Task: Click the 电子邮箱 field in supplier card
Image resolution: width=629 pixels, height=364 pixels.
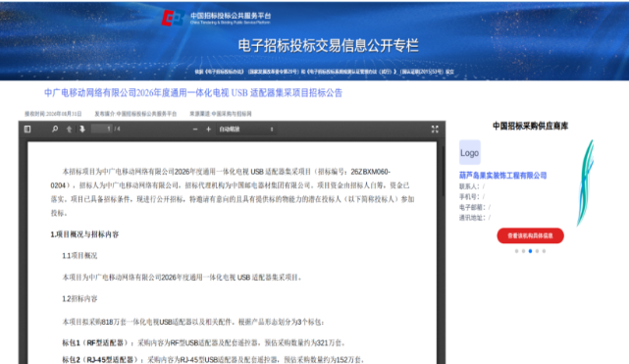Action: [475, 207]
